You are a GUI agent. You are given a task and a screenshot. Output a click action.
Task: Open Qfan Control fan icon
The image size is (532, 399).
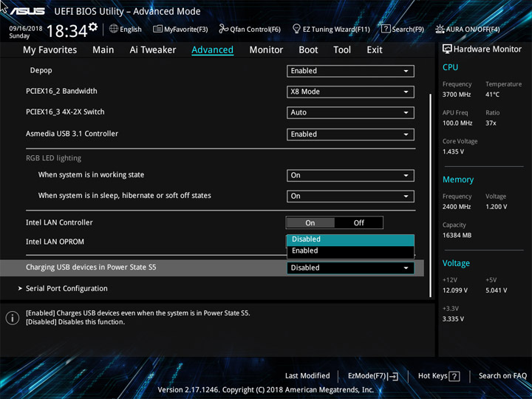pos(223,29)
